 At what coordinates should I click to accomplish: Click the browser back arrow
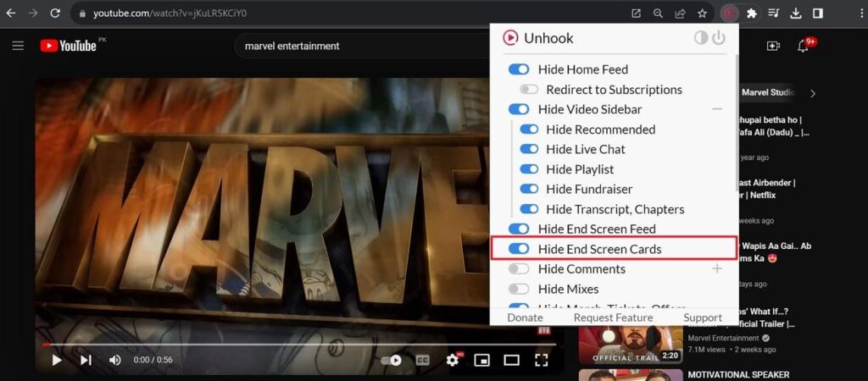coord(11,14)
